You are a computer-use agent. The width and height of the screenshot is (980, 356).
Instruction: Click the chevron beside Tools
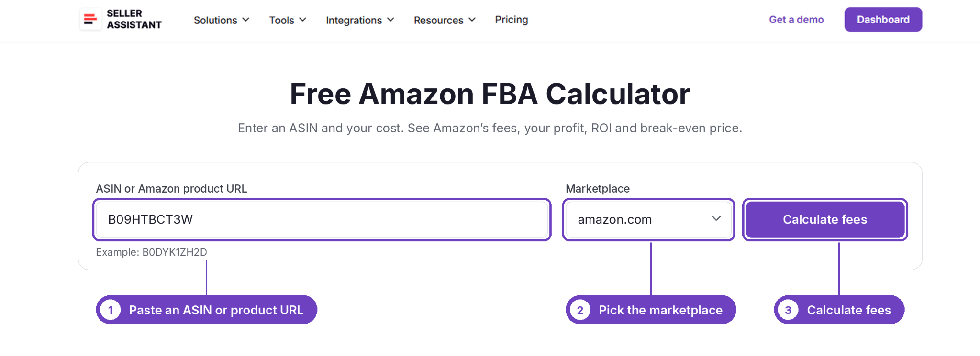click(302, 20)
